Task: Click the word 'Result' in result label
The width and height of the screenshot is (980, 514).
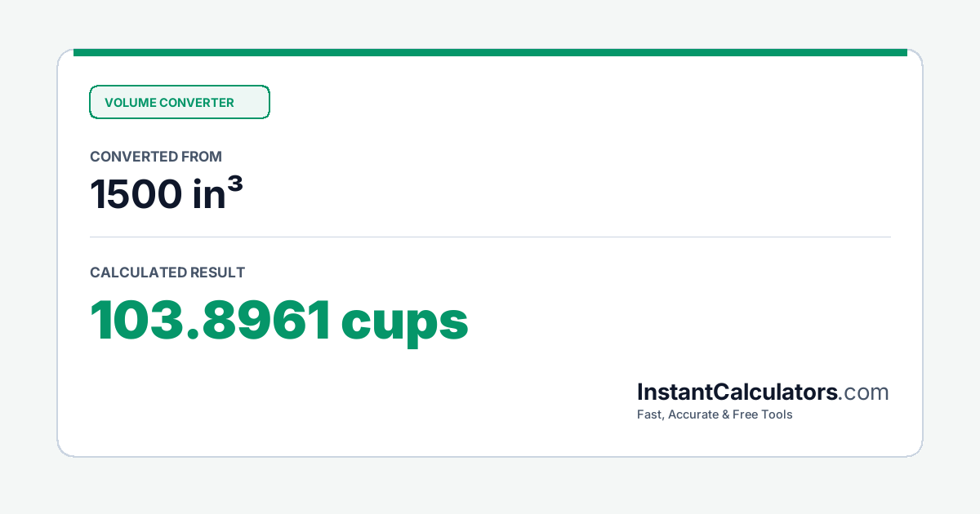Action: (x=217, y=273)
